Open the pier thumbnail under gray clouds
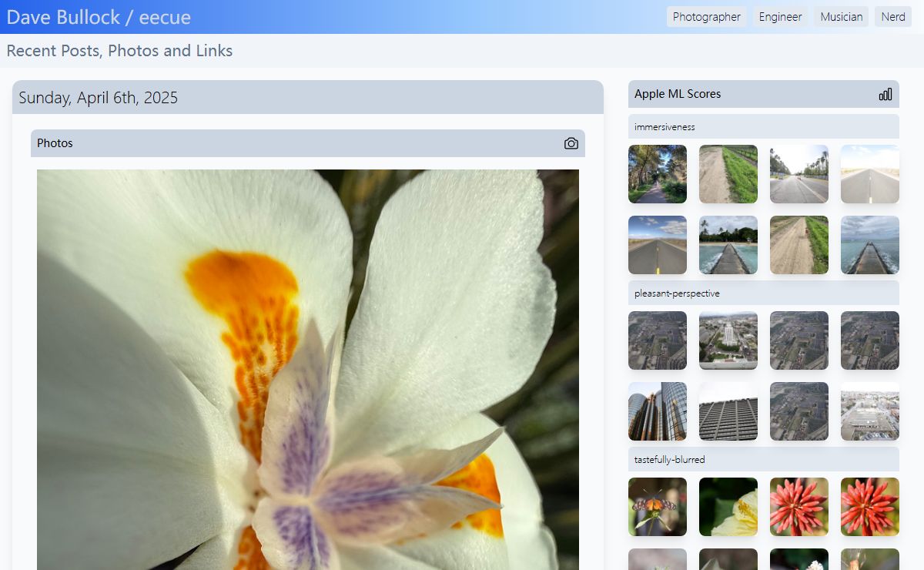 coord(870,245)
